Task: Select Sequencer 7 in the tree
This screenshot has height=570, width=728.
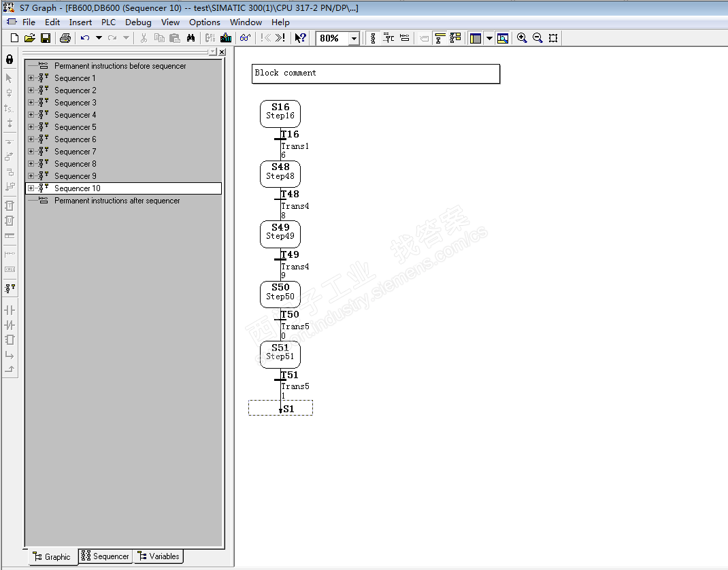Action: pyautogui.click(x=76, y=151)
